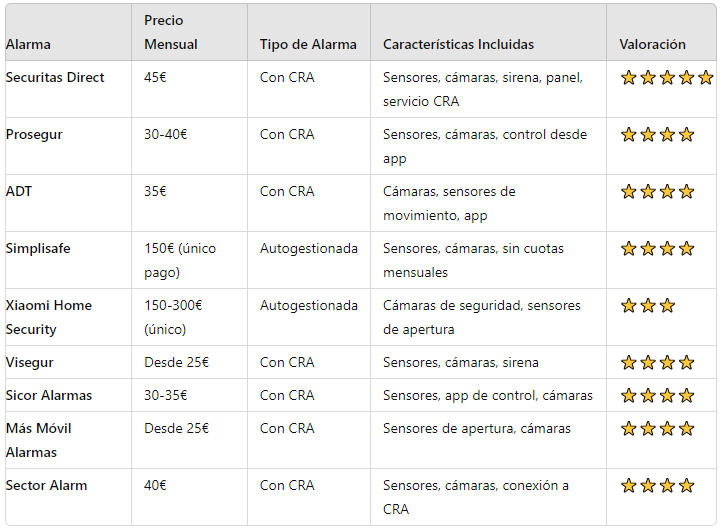
Task: Click the Visegur star rating
Action: 657,363
